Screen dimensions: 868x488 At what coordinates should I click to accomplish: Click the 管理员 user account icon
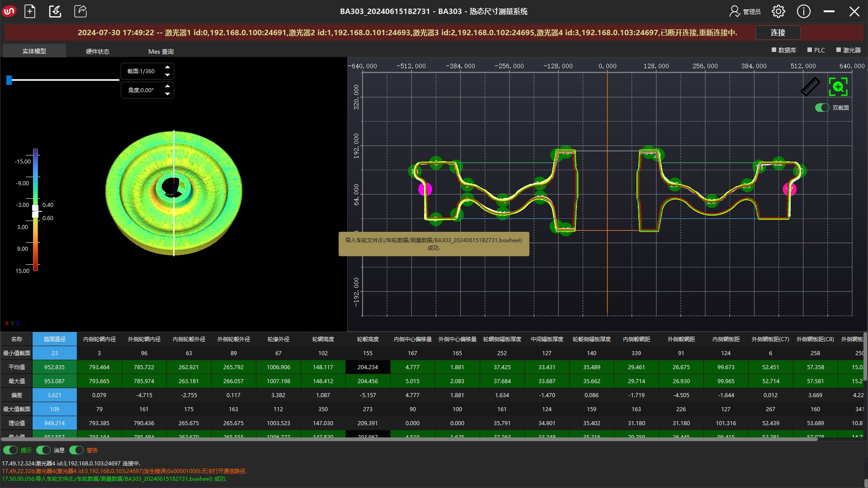coord(735,11)
